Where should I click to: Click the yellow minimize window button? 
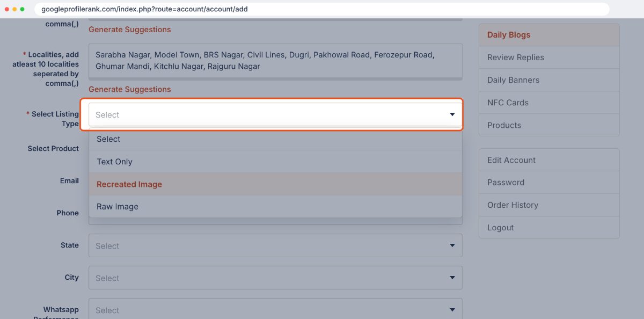(x=14, y=9)
